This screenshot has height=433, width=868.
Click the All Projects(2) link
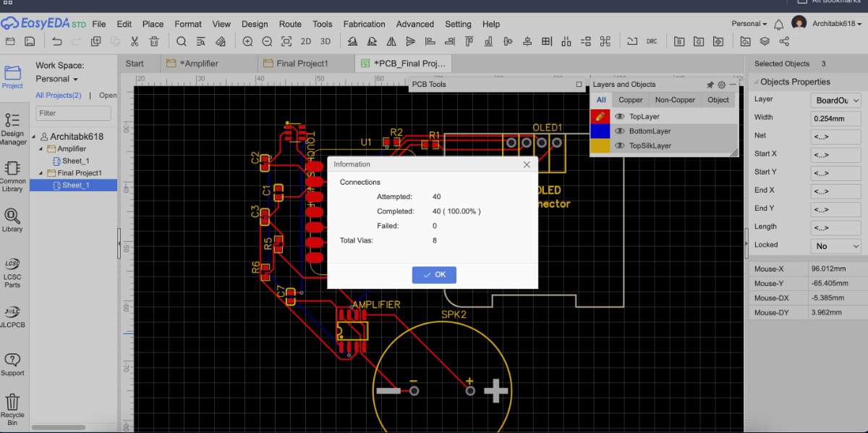point(59,96)
